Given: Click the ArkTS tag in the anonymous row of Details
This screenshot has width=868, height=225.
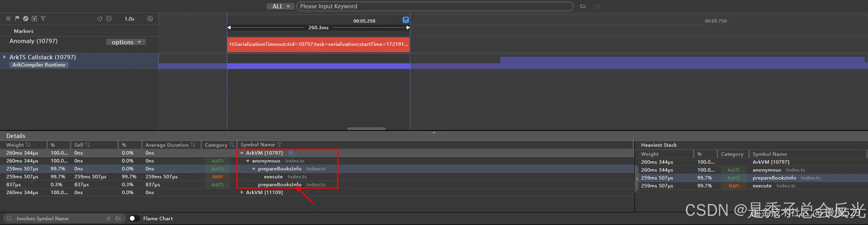Looking at the screenshot, I should [218, 161].
